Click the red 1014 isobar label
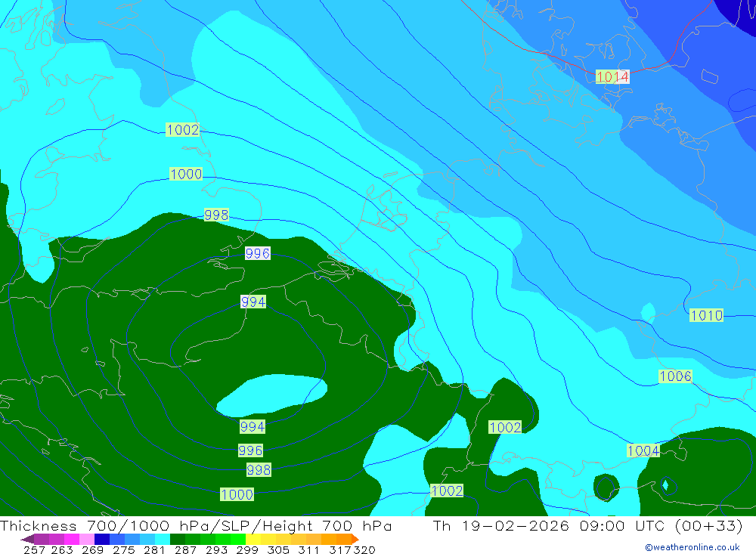 (612, 76)
